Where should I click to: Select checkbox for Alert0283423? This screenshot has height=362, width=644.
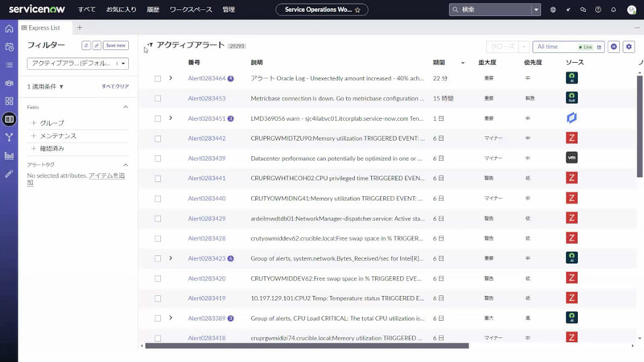tap(158, 258)
